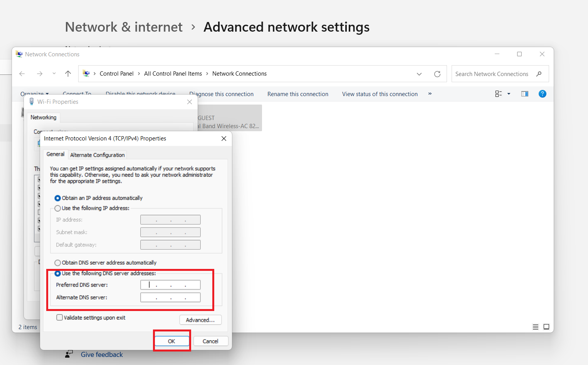Click the '2 items' status text
This screenshot has height=365, width=588.
pyautogui.click(x=28, y=327)
